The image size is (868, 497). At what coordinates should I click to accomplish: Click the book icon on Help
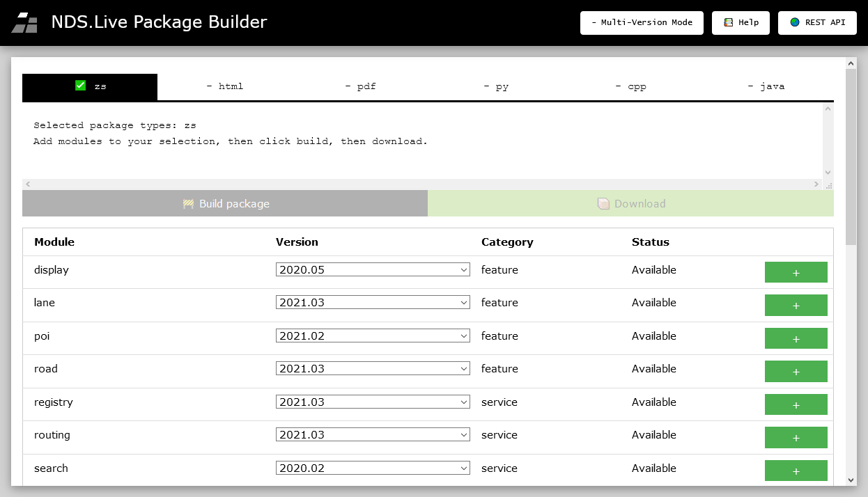point(729,22)
